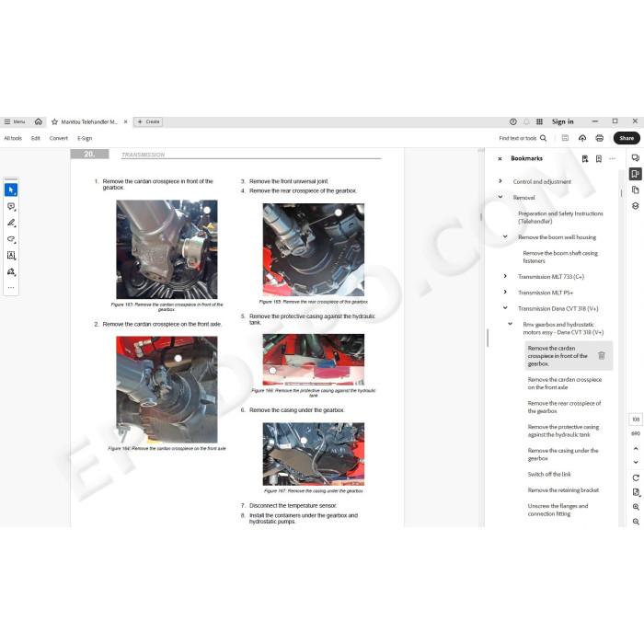Click Find text or tools search
Screen dimensions: 644x644
click(x=523, y=138)
